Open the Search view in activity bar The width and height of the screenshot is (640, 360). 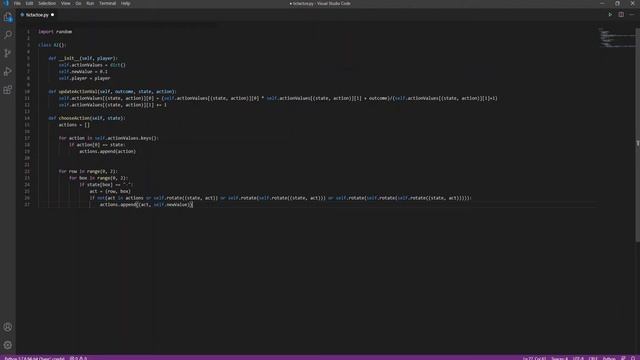[8, 35]
